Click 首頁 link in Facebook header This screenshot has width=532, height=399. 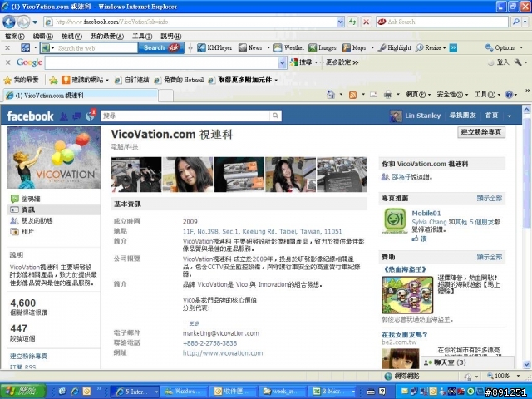click(x=491, y=116)
